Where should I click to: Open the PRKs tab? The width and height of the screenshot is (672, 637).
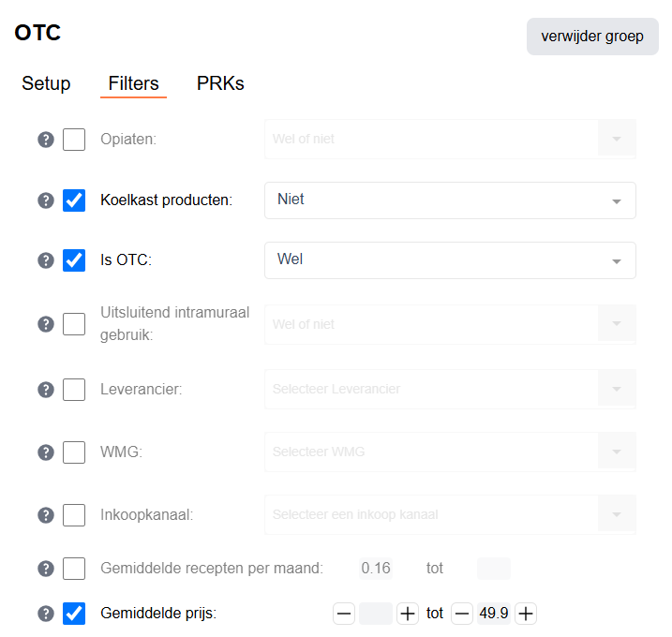220,83
